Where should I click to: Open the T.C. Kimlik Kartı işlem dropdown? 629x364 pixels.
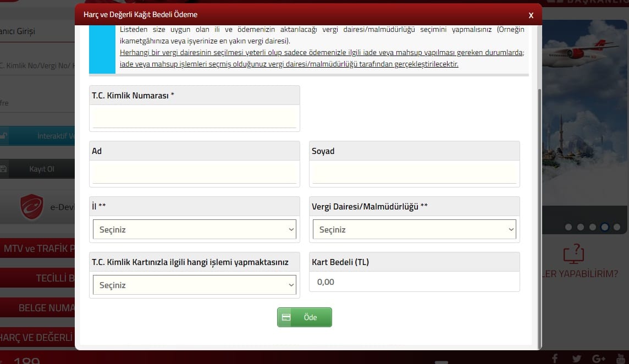coord(194,285)
